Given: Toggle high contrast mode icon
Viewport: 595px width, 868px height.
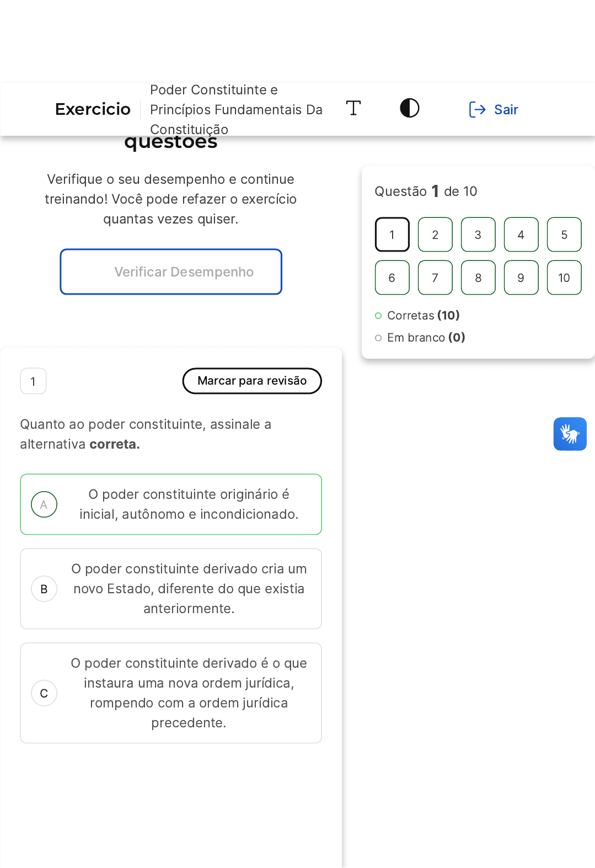Looking at the screenshot, I should click(409, 108).
